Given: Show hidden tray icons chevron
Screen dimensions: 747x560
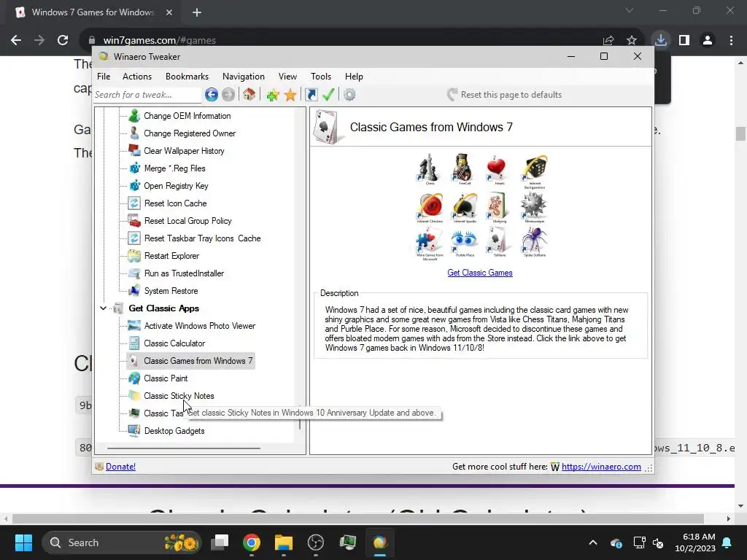Looking at the screenshot, I should [592, 542].
